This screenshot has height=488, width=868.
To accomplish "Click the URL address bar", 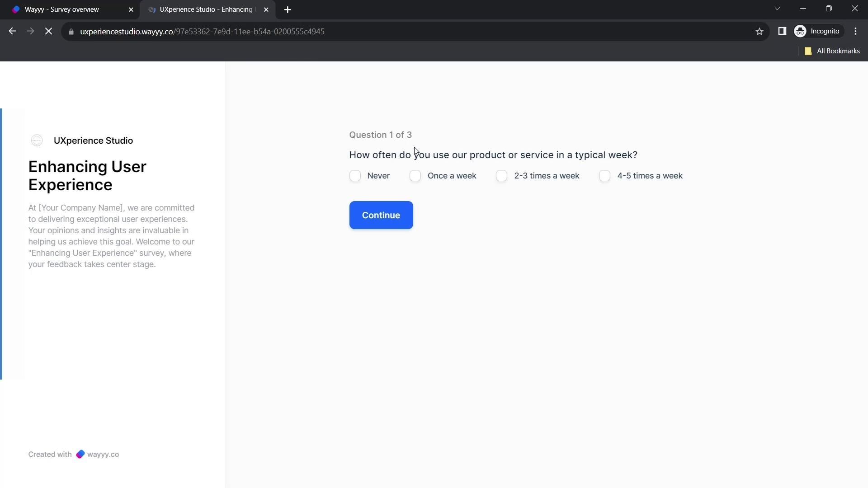I will pos(407,31).
